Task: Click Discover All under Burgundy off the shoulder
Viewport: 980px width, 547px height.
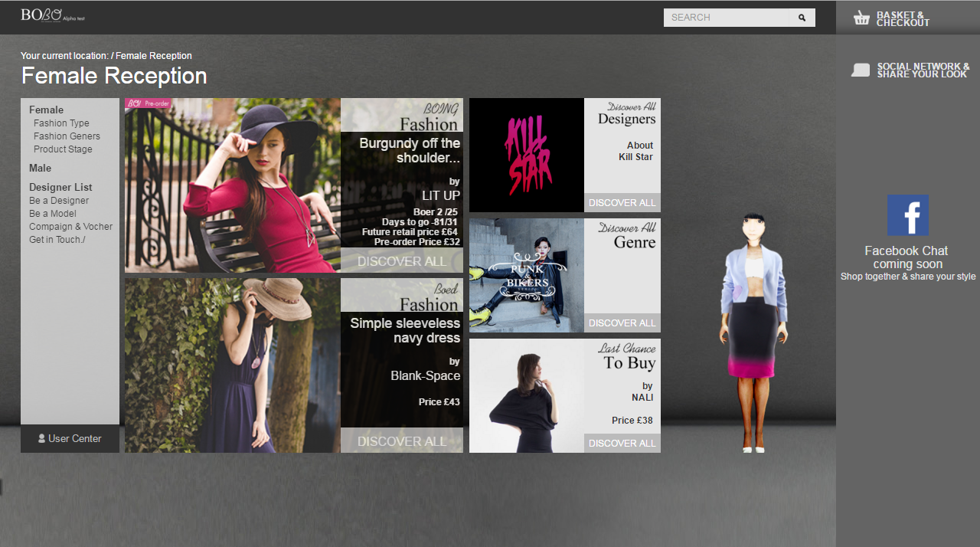Action: coord(402,261)
